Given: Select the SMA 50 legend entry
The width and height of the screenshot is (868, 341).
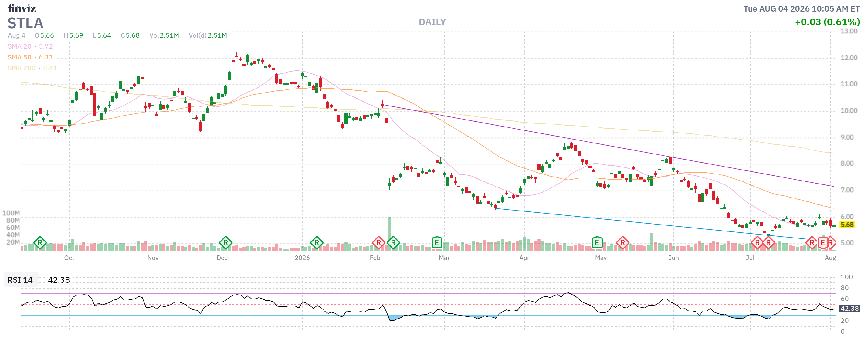Looking at the screenshot, I should (x=30, y=57).
